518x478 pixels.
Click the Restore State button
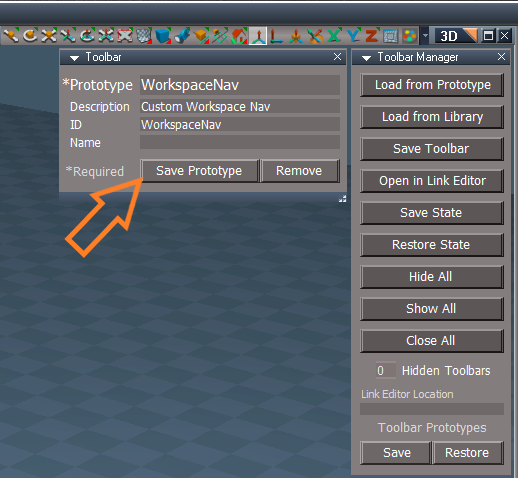tap(432, 245)
